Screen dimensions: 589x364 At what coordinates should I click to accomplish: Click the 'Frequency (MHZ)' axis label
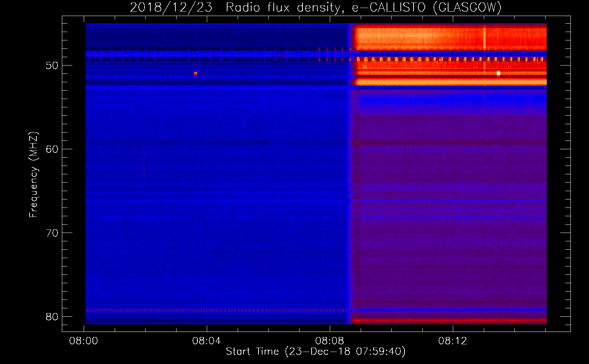click(x=33, y=175)
